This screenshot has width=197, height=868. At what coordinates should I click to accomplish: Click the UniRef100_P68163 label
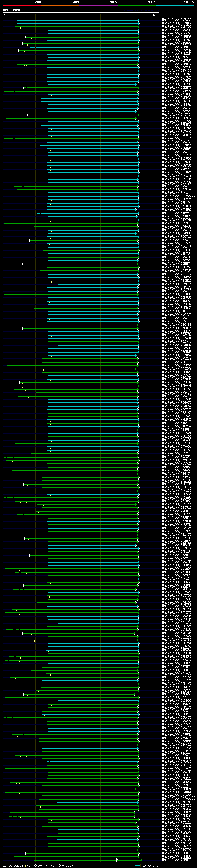click(176, 412)
